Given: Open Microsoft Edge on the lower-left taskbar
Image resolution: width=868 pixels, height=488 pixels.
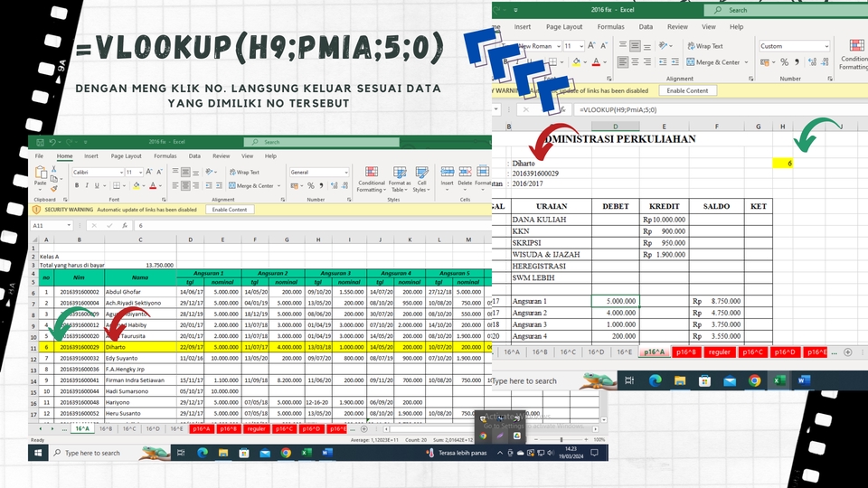Looking at the screenshot, I should (x=203, y=453).
